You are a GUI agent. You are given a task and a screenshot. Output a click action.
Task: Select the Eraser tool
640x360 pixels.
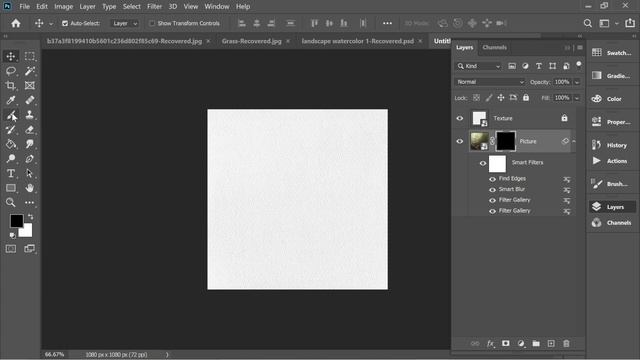coord(29,130)
